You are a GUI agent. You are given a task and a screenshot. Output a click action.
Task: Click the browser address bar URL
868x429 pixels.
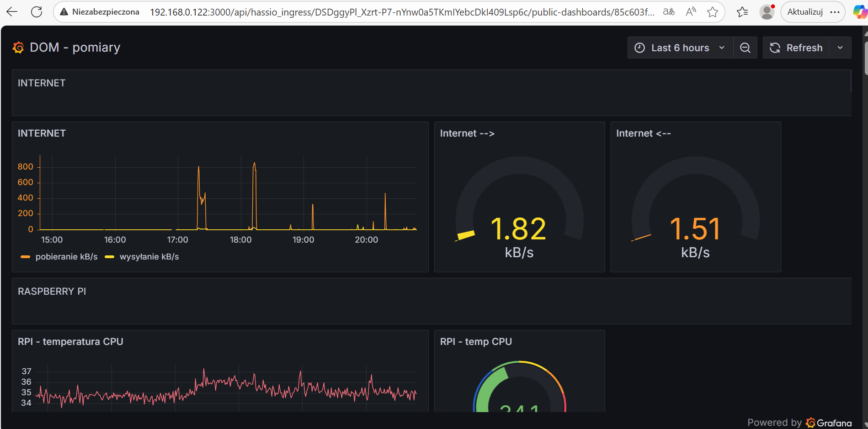(401, 12)
